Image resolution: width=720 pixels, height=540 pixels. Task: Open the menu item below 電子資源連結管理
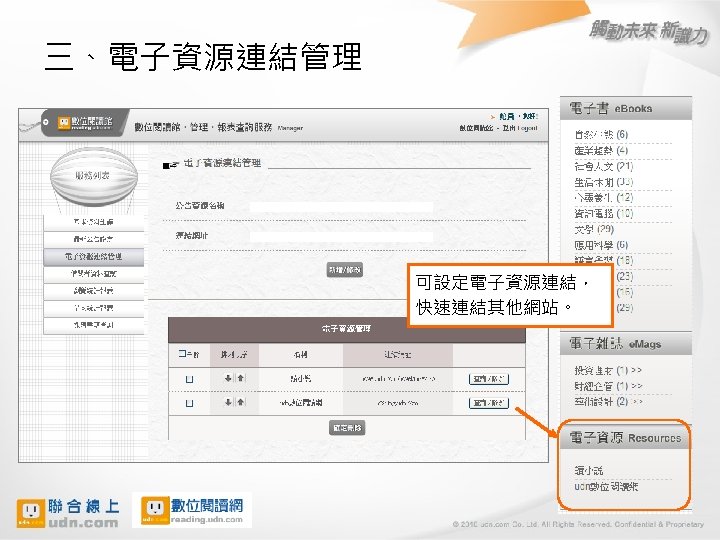pyautogui.click(x=94, y=273)
